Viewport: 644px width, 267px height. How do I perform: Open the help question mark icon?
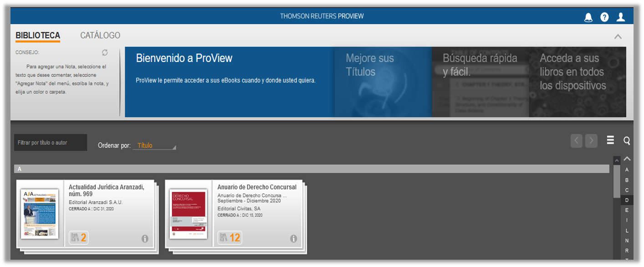pos(604,17)
